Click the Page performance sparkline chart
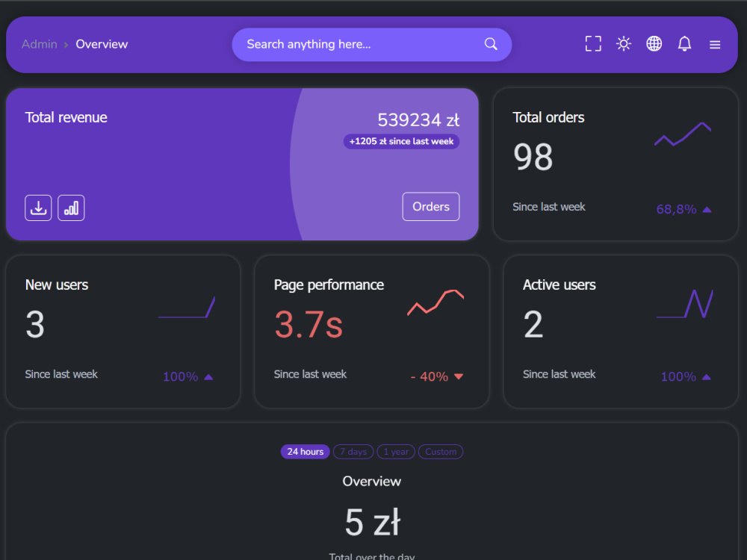This screenshot has width=747, height=560. [436, 302]
